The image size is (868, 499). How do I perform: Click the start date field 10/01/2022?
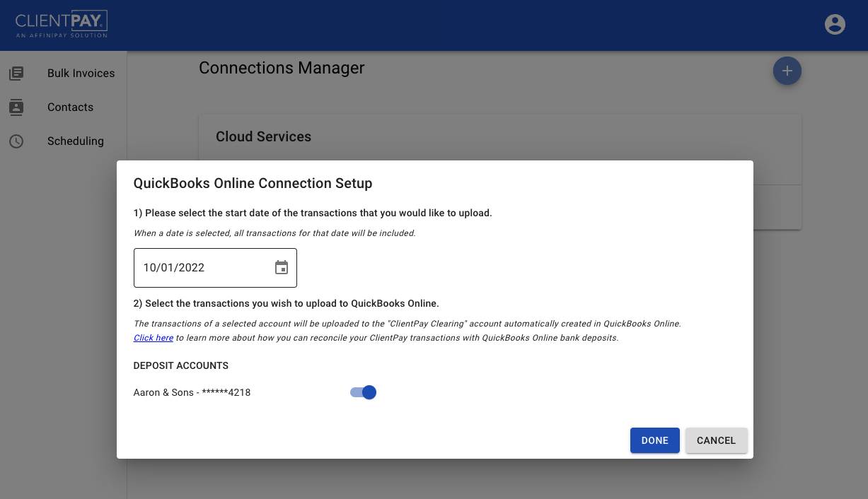(215, 268)
